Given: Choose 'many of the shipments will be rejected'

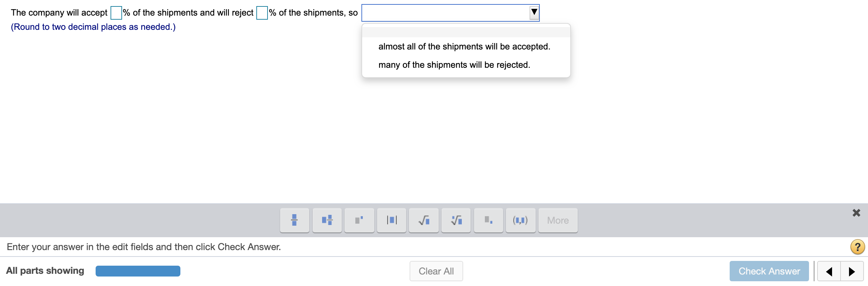Looking at the screenshot, I should pyautogui.click(x=454, y=64).
